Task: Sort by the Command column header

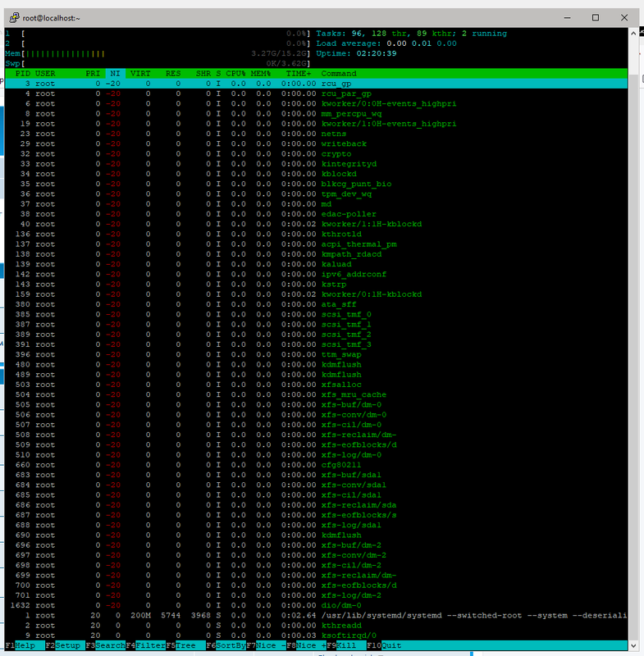Action: point(339,74)
